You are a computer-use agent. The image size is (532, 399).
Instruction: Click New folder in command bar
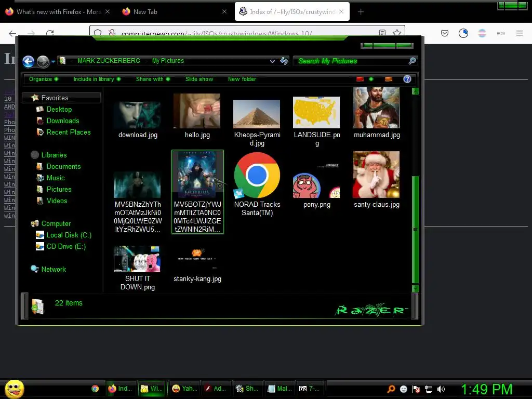click(242, 79)
